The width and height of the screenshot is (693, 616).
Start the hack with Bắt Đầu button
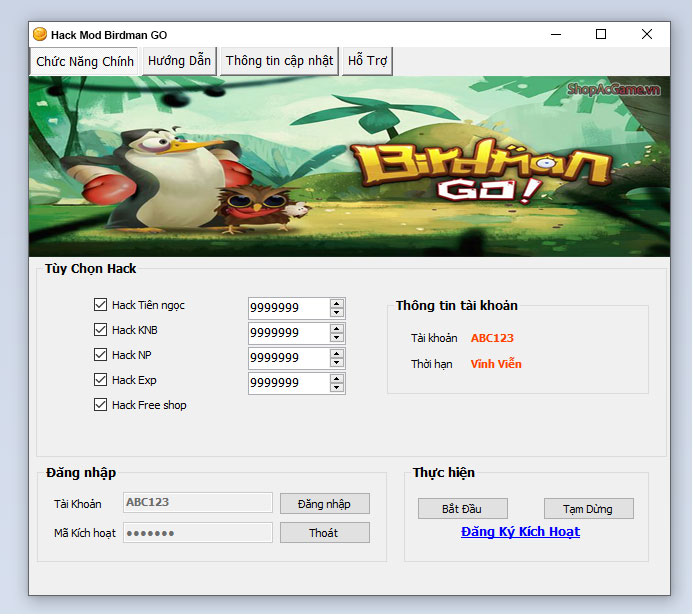pos(462,509)
